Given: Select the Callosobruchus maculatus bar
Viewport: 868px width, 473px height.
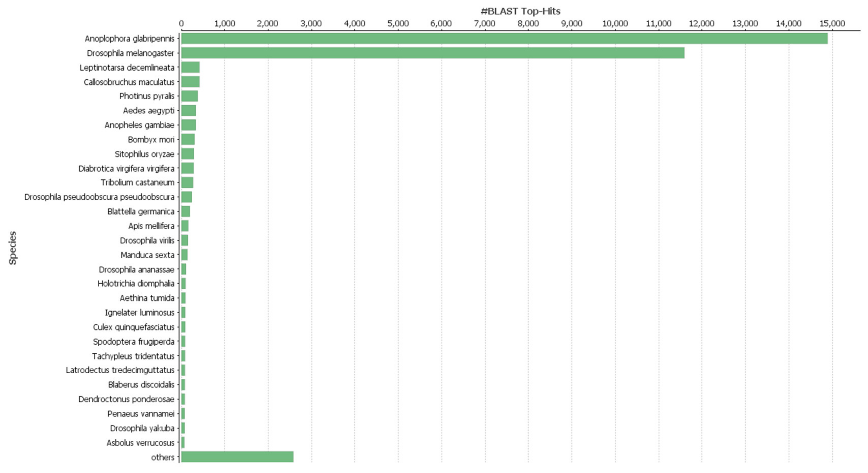Looking at the screenshot, I should (x=190, y=82).
